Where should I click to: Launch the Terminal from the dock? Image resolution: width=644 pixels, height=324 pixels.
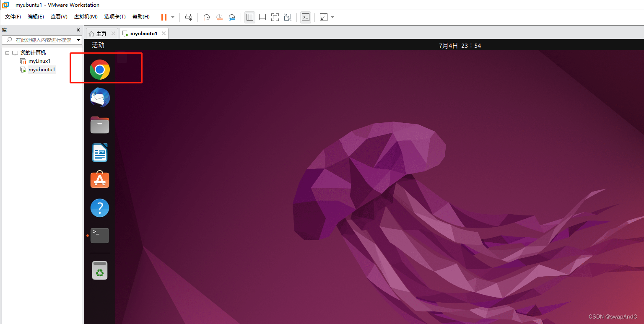pyautogui.click(x=99, y=235)
